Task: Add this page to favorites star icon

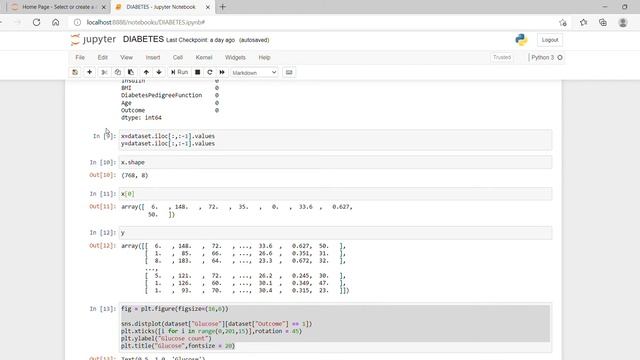Action: click(563, 23)
